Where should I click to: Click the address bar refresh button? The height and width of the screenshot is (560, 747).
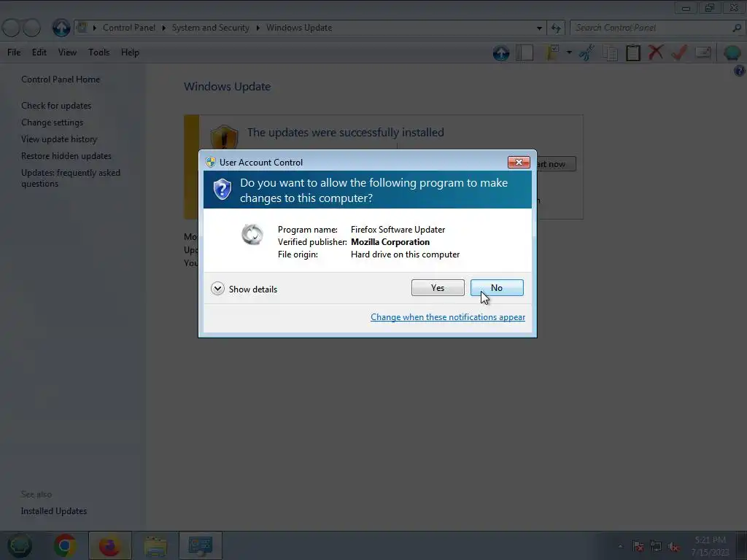(x=555, y=28)
